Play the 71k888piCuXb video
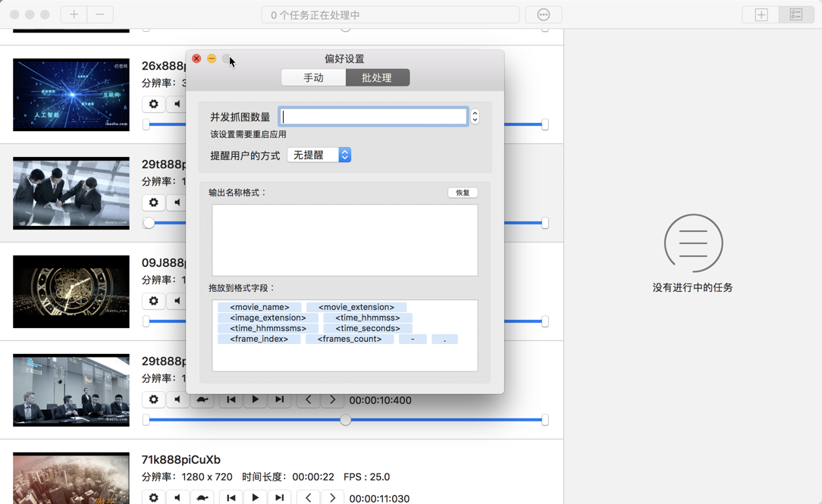Viewport: 822px width, 504px height. point(256,498)
